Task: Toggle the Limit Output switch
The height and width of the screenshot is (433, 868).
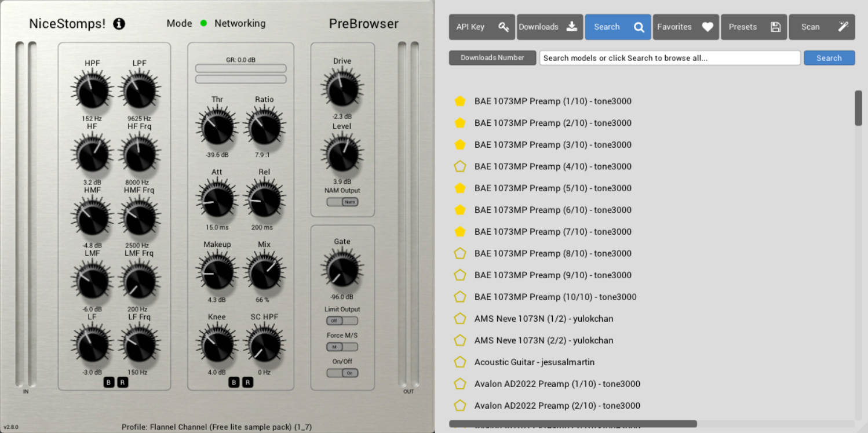Action: pos(342,321)
